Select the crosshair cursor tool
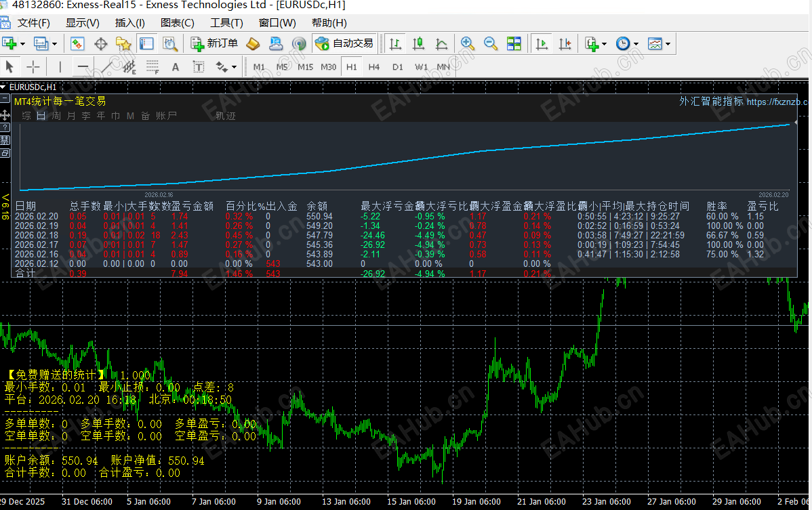The height and width of the screenshot is (510, 812). [x=33, y=67]
